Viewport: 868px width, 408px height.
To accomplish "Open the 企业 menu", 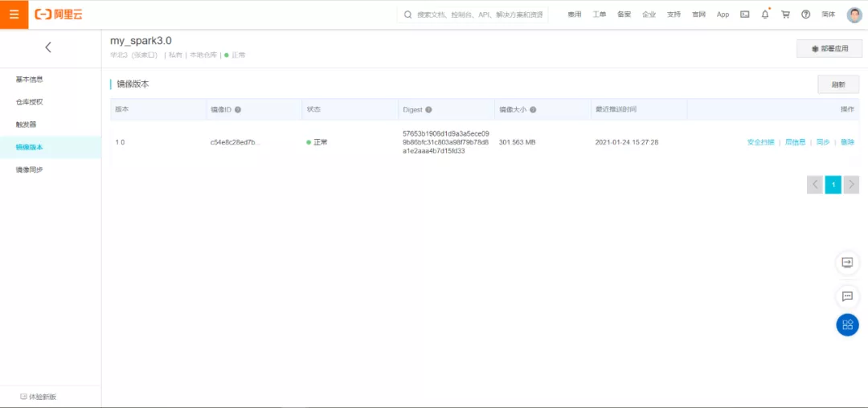I will click(x=649, y=15).
